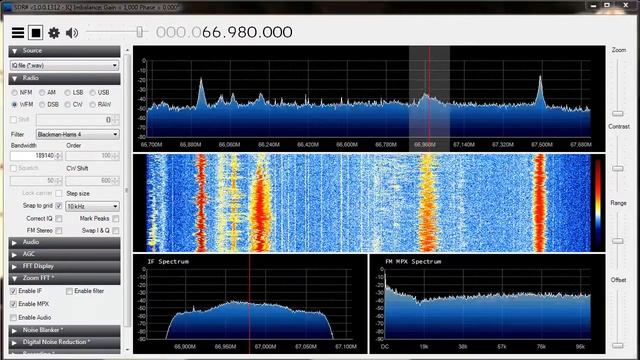Enable the FM Stereo checkbox

pyautogui.click(x=59, y=231)
